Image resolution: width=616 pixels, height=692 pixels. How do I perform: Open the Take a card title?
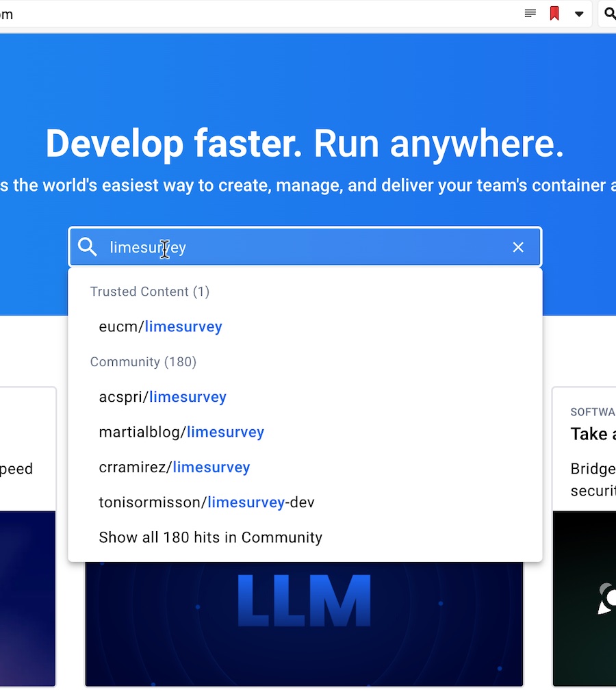[x=593, y=434]
